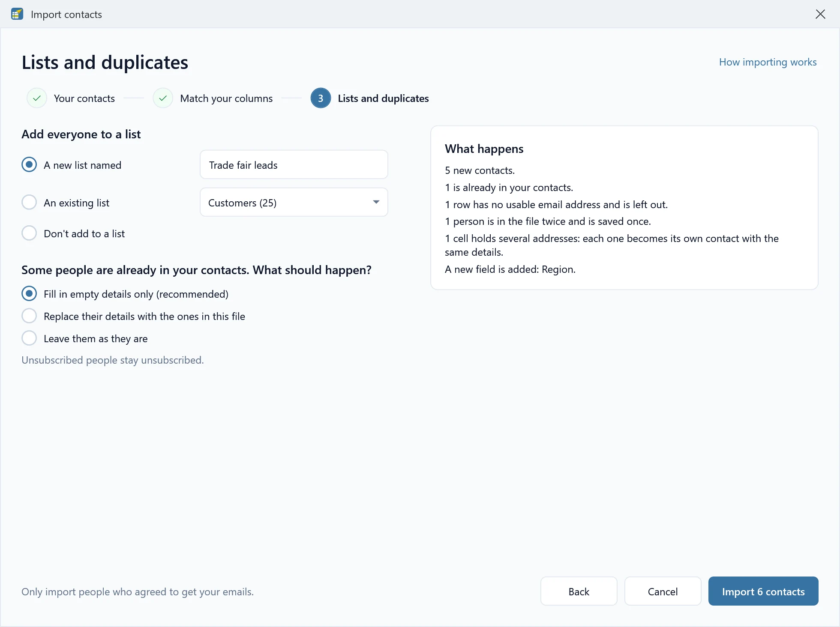The height and width of the screenshot is (627, 840).
Task: Open the How importing works link
Action: click(768, 62)
